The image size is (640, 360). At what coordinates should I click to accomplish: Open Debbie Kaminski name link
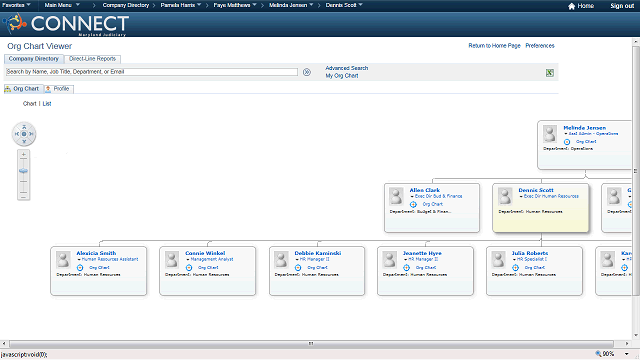click(318, 253)
